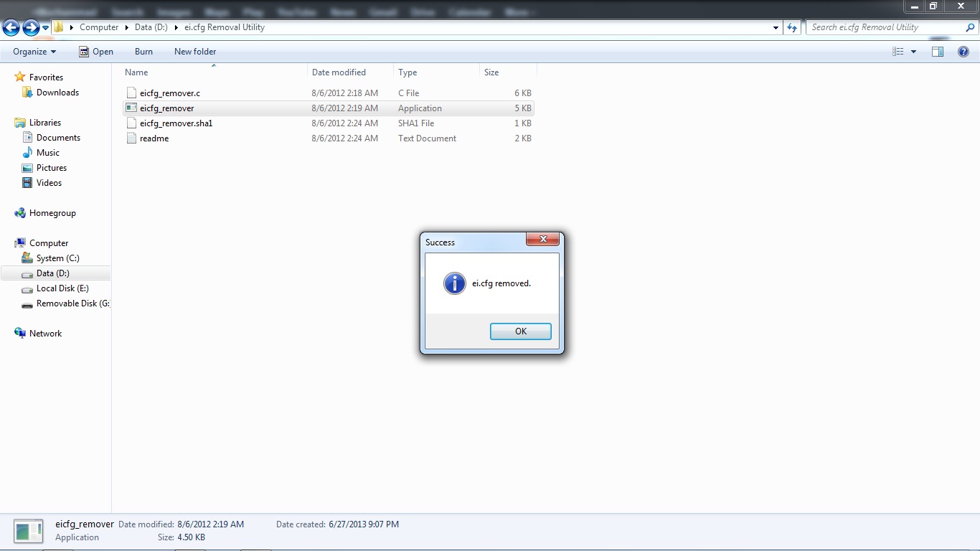Click the magnifier icon in the search box
This screenshot has width=980, height=551.
[x=970, y=27]
